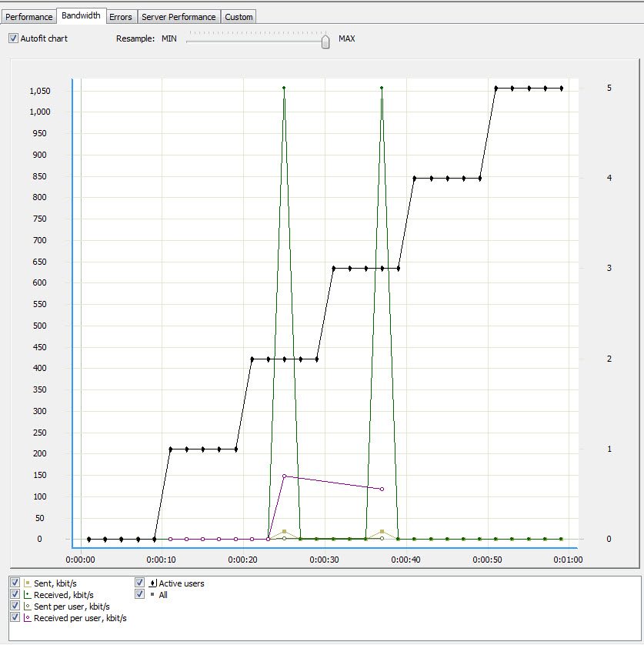644x645 pixels.
Task: Click the Sent per user legend icon
Action: (x=28, y=606)
